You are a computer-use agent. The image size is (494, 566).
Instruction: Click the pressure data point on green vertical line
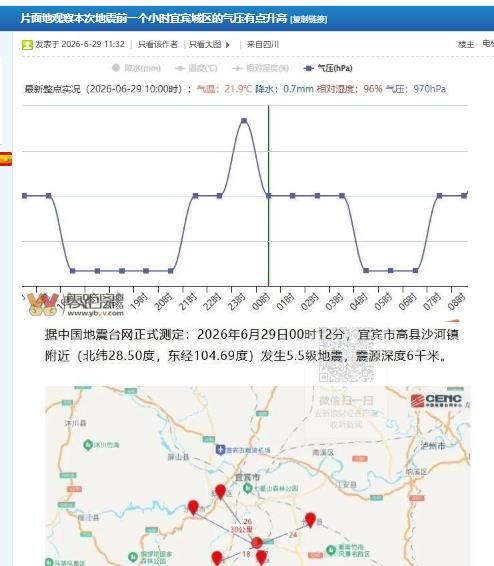268,196
